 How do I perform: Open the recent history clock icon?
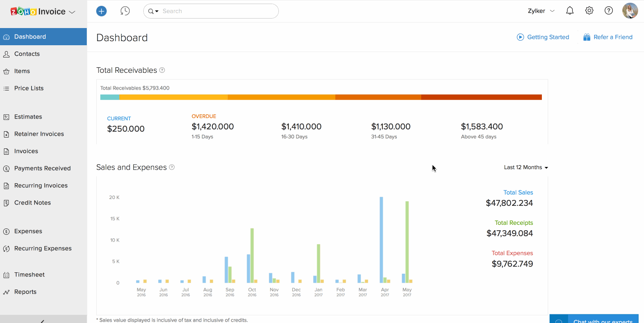pos(125,11)
